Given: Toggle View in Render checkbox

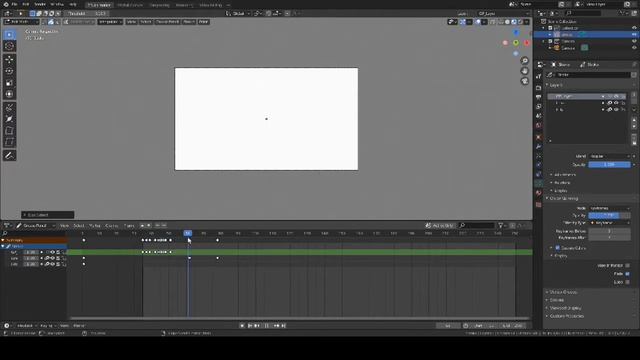Looking at the screenshot, I should [627, 266].
